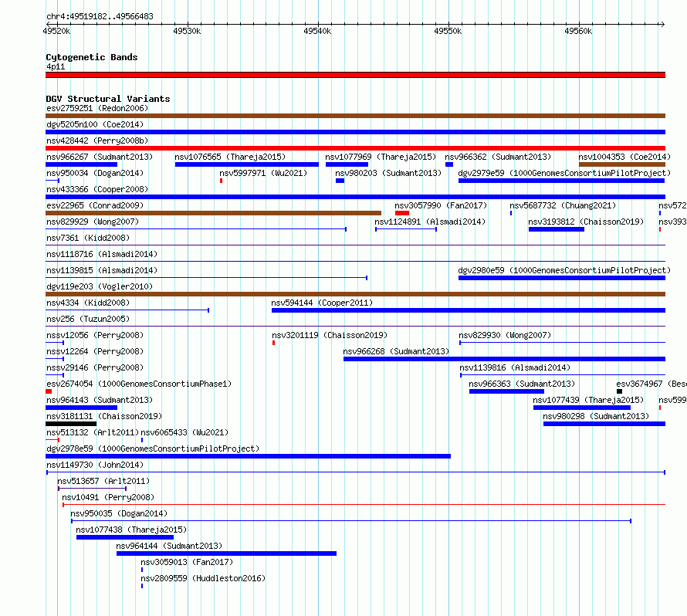The image size is (687, 616).
Task: Select nsv1149730 (John2014) variant
Action: 356,472
